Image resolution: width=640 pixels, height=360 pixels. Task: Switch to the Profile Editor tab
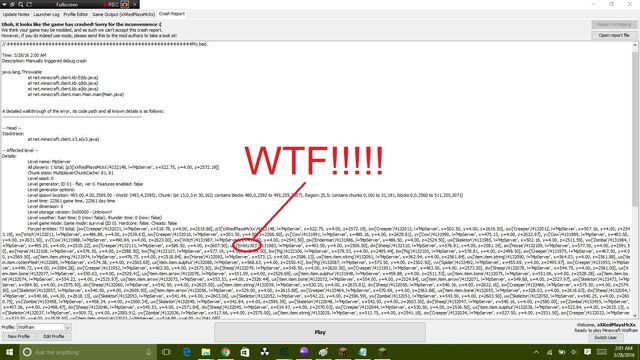76,14
